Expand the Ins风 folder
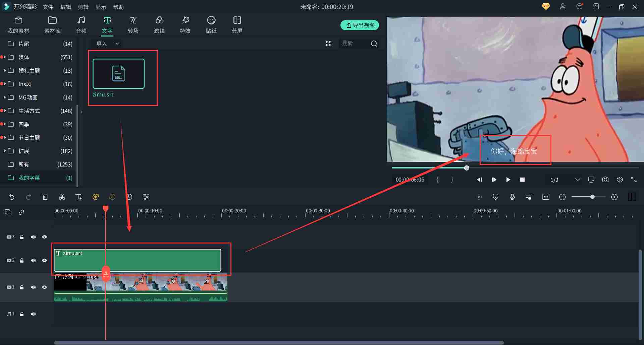This screenshot has height=345, width=644. click(x=5, y=84)
